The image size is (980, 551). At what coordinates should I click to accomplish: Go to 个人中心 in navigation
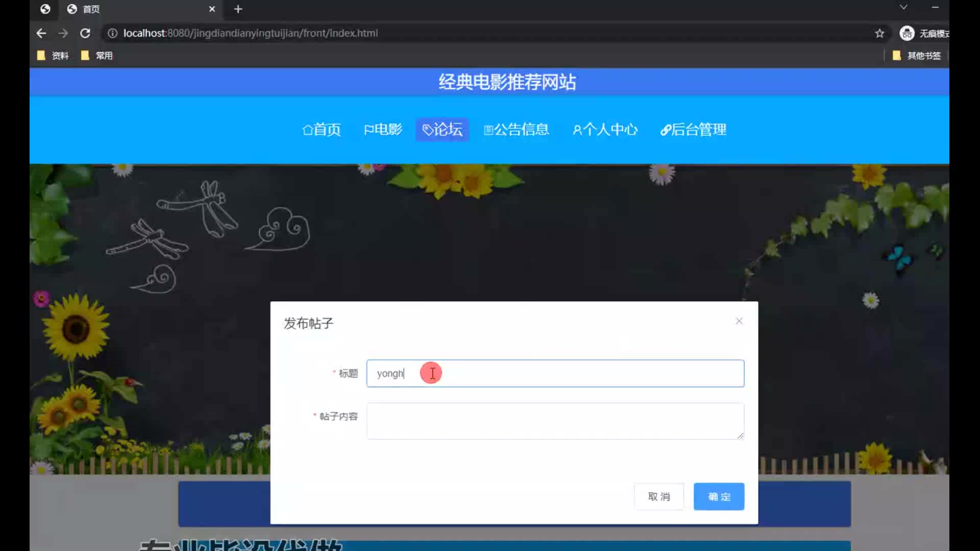point(605,130)
